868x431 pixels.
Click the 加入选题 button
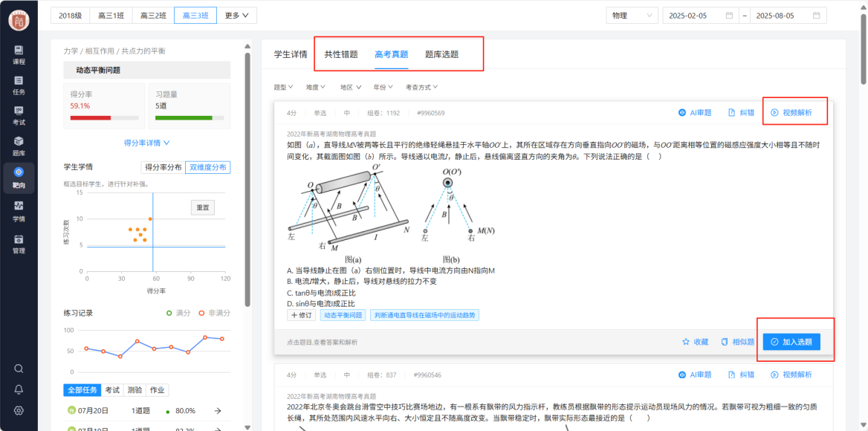pos(791,342)
